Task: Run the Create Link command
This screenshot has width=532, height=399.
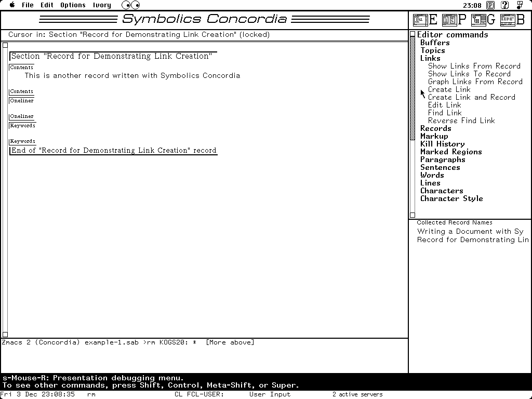Action: pyautogui.click(x=449, y=89)
